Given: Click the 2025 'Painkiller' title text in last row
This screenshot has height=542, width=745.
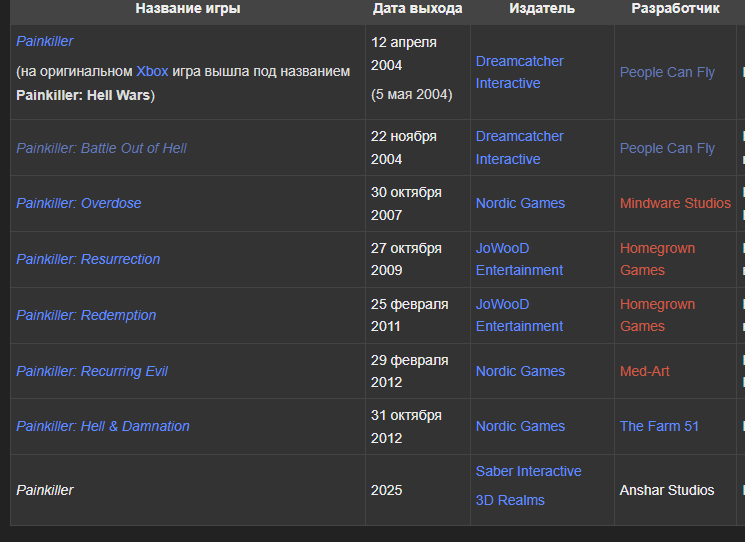Looking at the screenshot, I should [45, 490].
